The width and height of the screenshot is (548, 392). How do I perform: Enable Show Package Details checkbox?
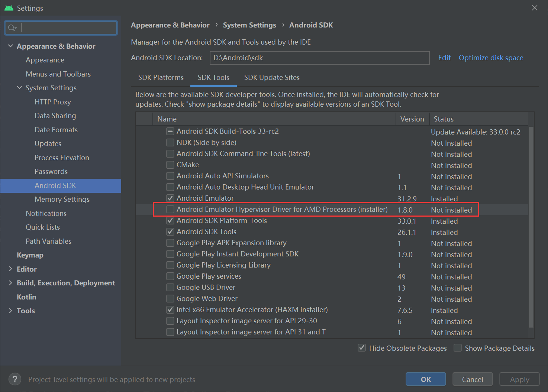click(458, 348)
